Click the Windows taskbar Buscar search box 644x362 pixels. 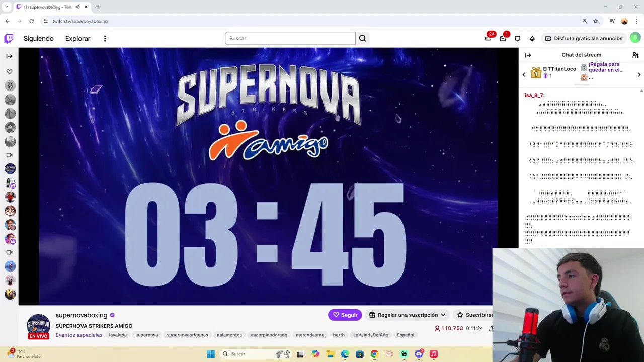(257, 354)
